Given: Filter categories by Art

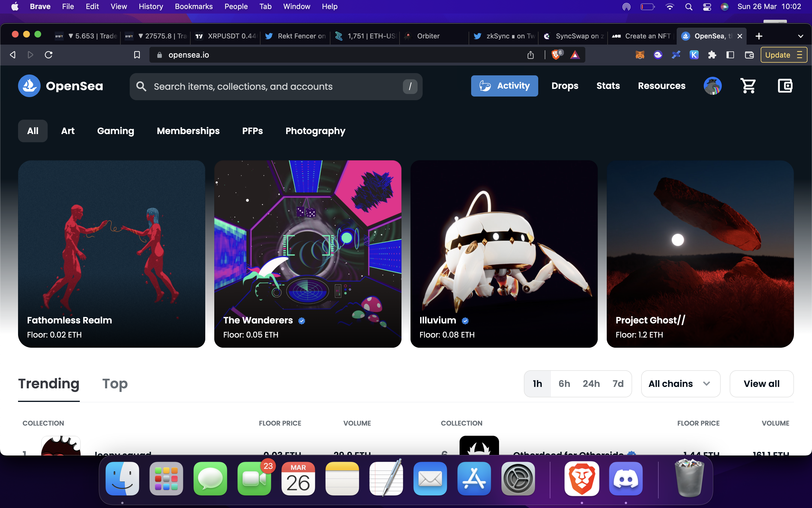Looking at the screenshot, I should pyautogui.click(x=68, y=131).
